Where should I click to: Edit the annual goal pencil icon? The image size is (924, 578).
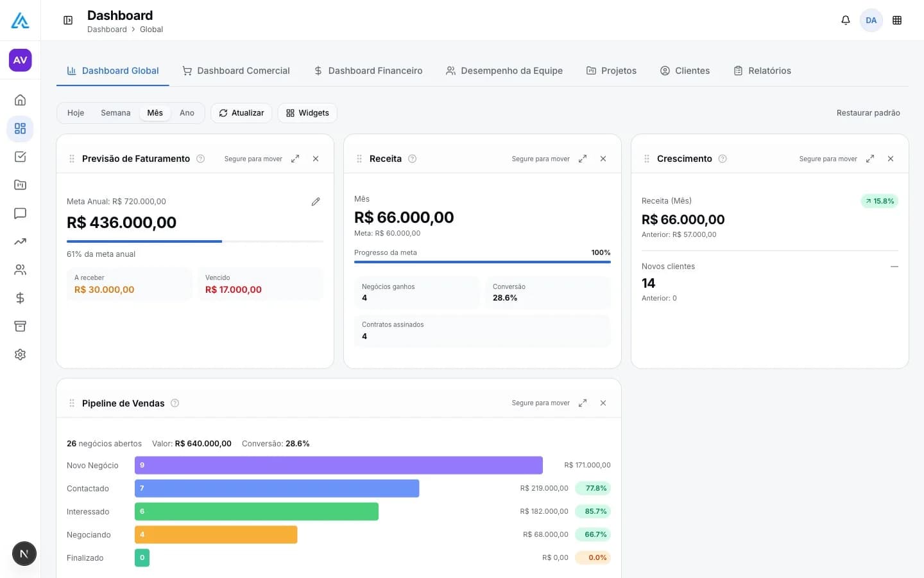click(316, 202)
